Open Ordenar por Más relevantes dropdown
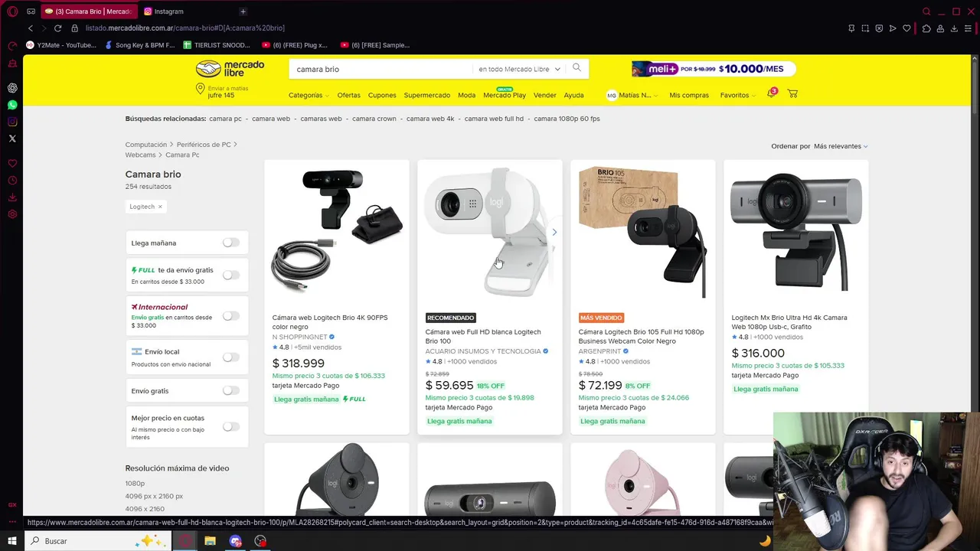This screenshot has height=551, width=980. click(840, 146)
